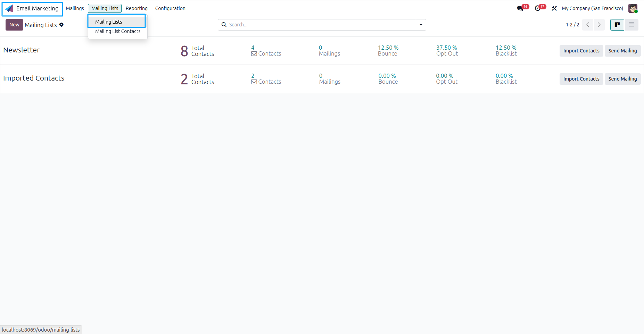Switch to Kanban view
644x334 pixels.
[x=617, y=25]
